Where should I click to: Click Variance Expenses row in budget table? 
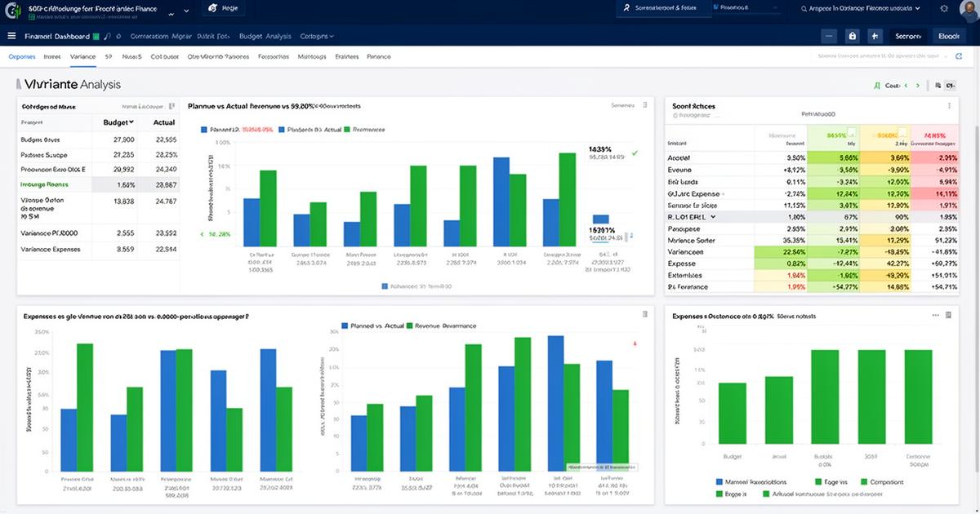tap(97, 250)
